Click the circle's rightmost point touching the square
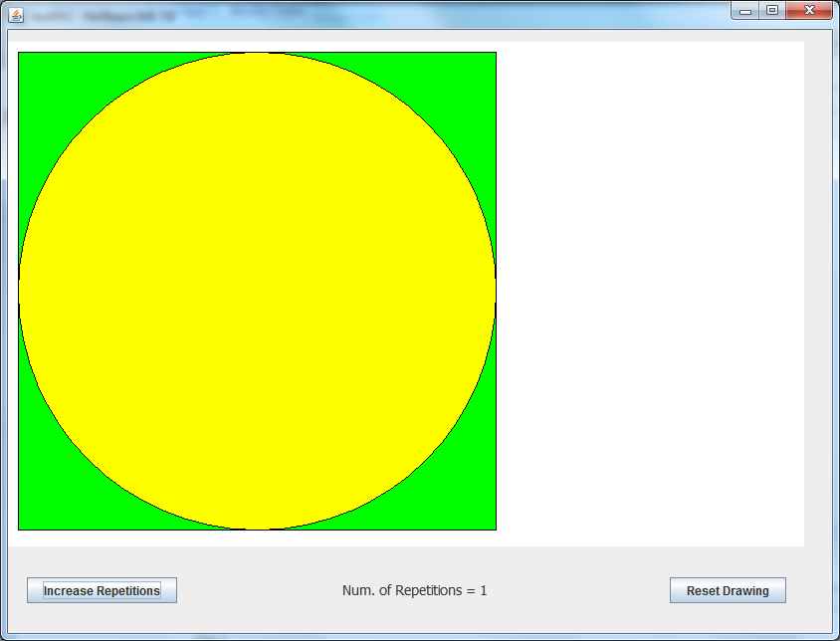This screenshot has width=840, height=641. (x=495, y=291)
